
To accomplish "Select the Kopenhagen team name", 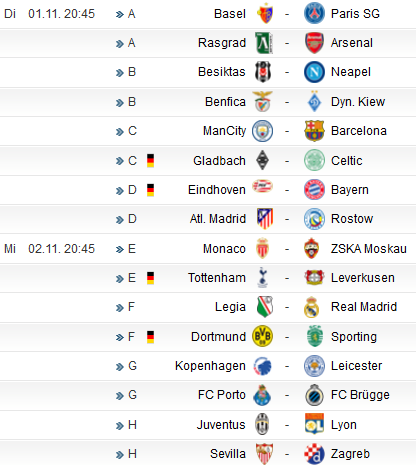I will pos(210,366).
